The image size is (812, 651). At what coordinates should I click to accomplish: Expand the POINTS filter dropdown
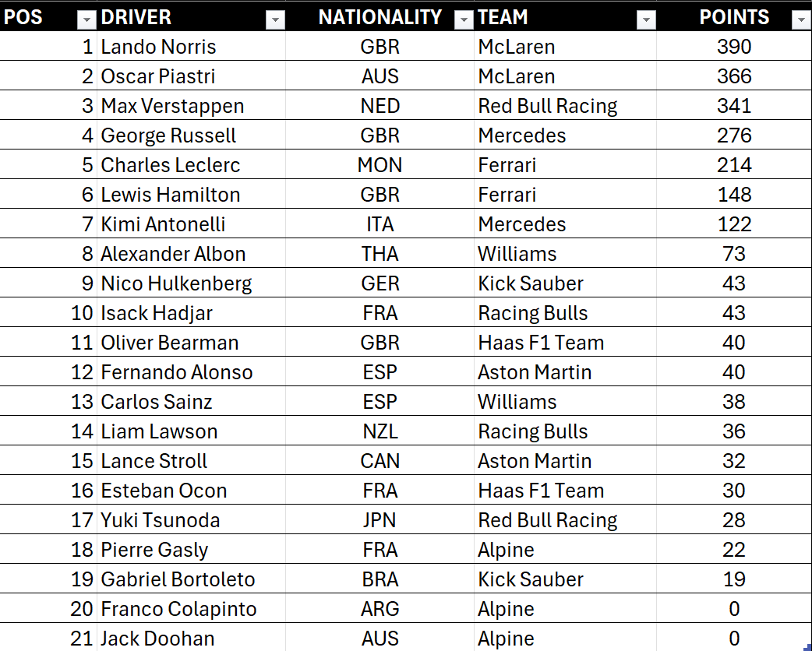pyautogui.click(x=800, y=21)
